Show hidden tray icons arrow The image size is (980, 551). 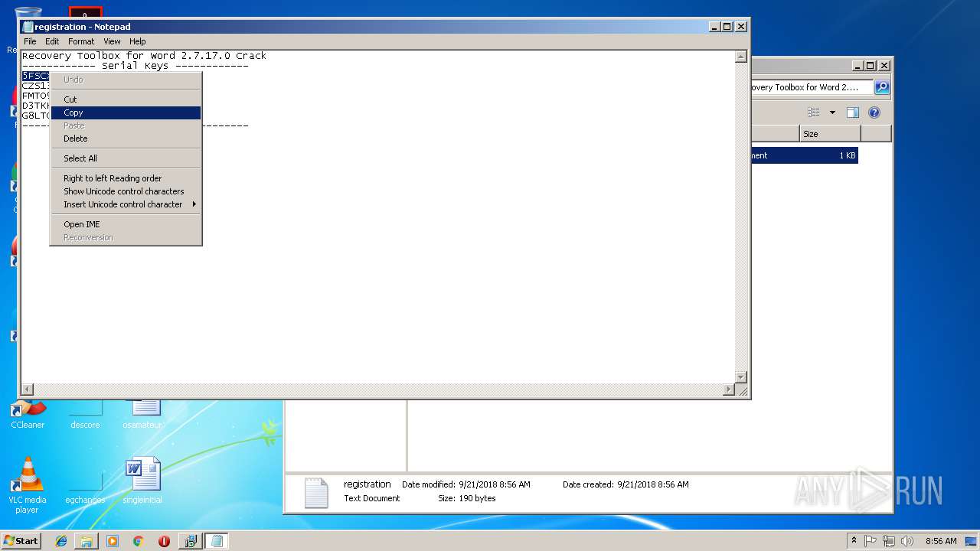pyautogui.click(x=854, y=540)
